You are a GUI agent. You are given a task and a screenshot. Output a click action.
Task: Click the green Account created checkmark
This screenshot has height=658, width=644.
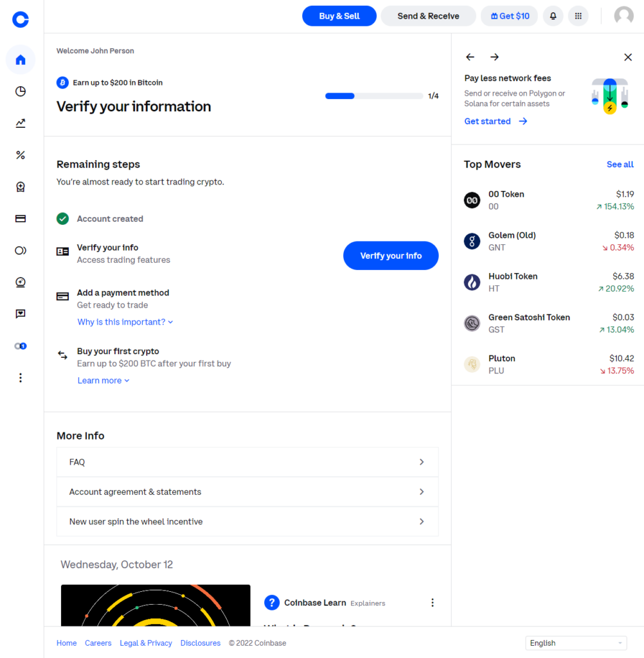point(62,218)
